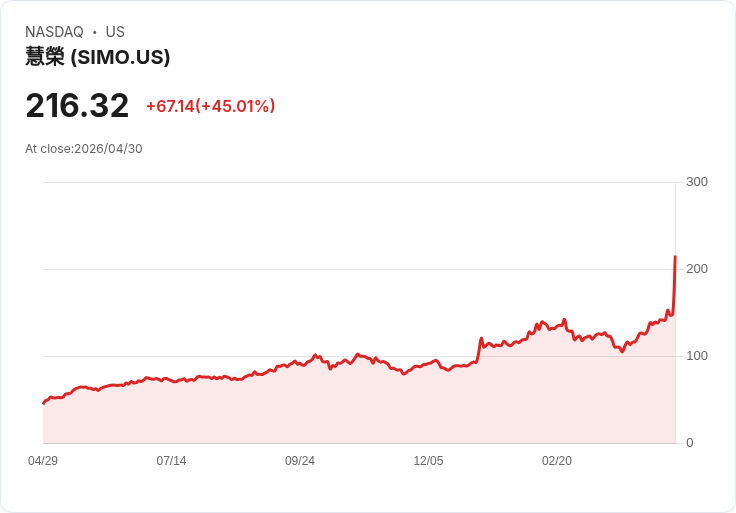Click the 07/14 x-axis date label
This screenshot has width=736, height=513.
pyautogui.click(x=171, y=461)
